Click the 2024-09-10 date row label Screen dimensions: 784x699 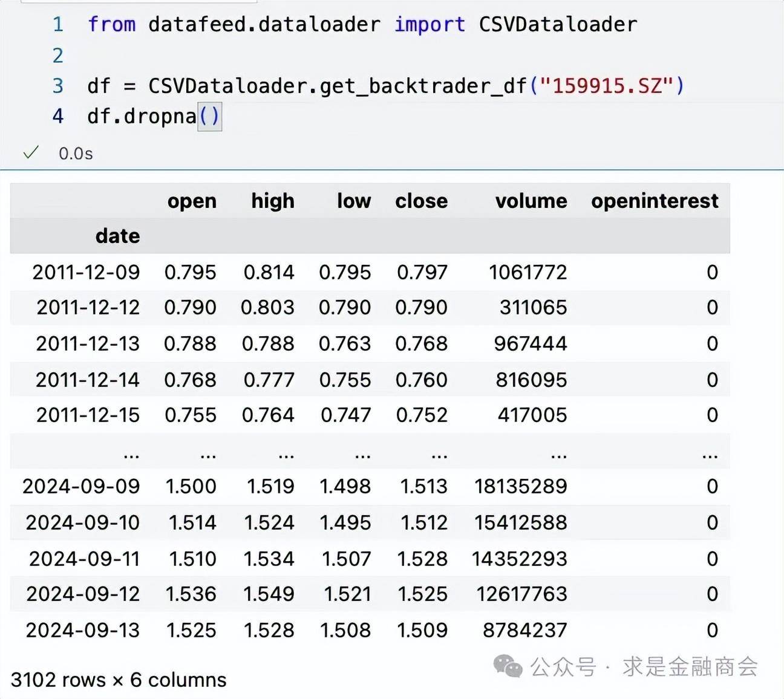(83, 522)
